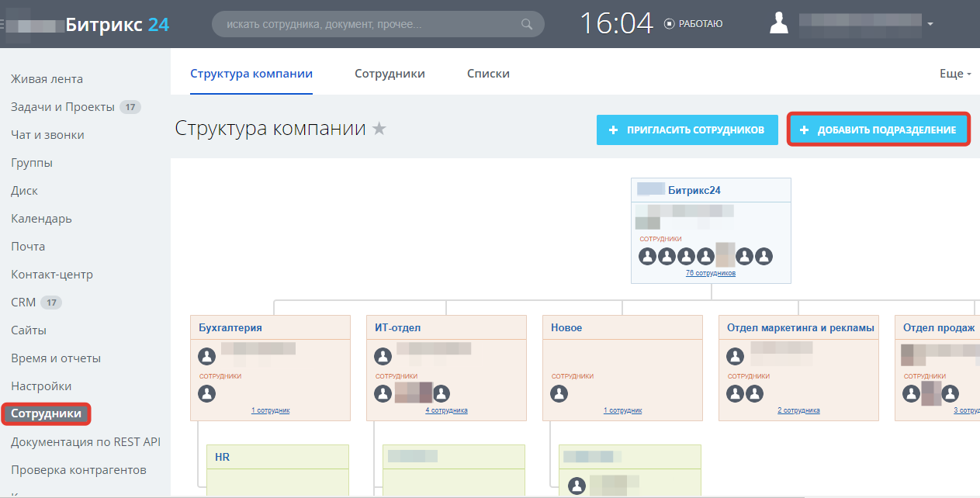Open Диск in sidebar
The image size is (980, 498).
pyautogui.click(x=24, y=191)
